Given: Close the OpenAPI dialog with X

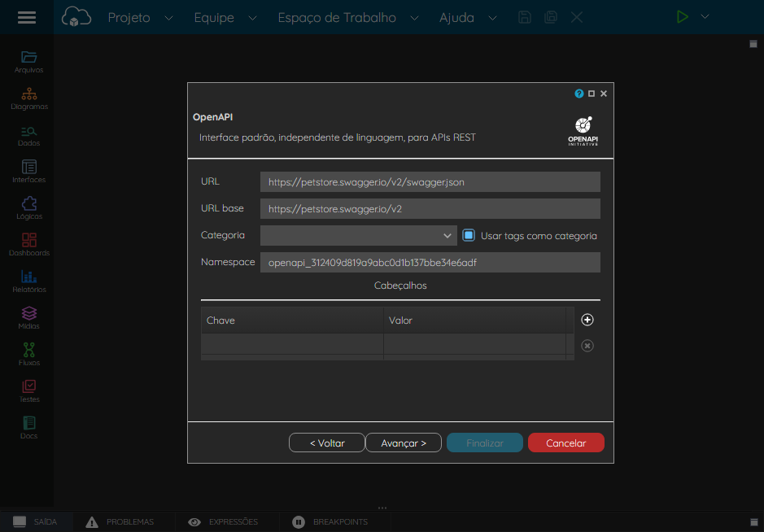Looking at the screenshot, I should pos(604,94).
